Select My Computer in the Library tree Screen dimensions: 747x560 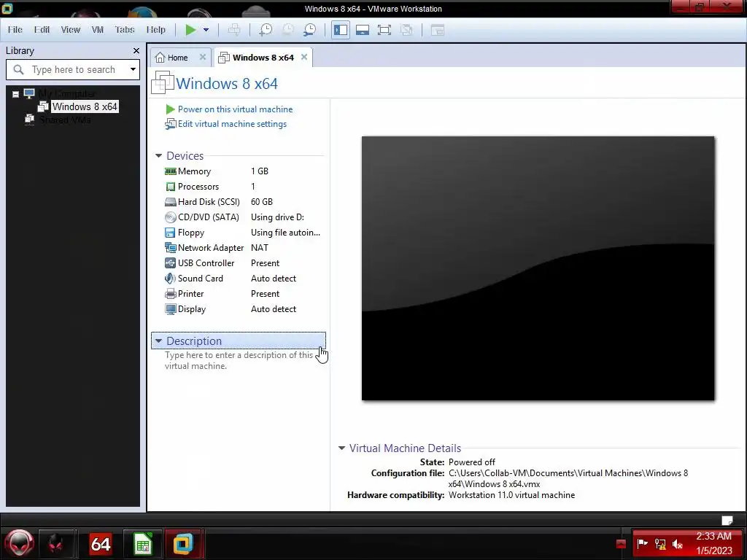66,93
